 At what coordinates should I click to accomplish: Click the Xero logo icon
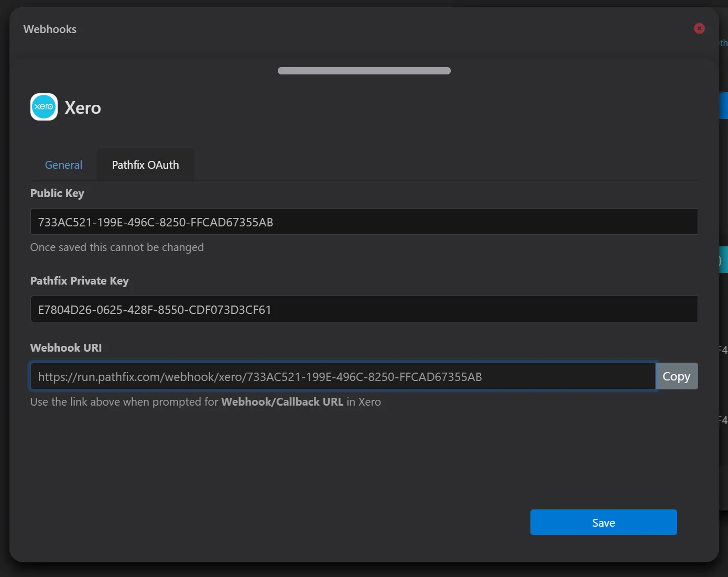(x=44, y=107)
